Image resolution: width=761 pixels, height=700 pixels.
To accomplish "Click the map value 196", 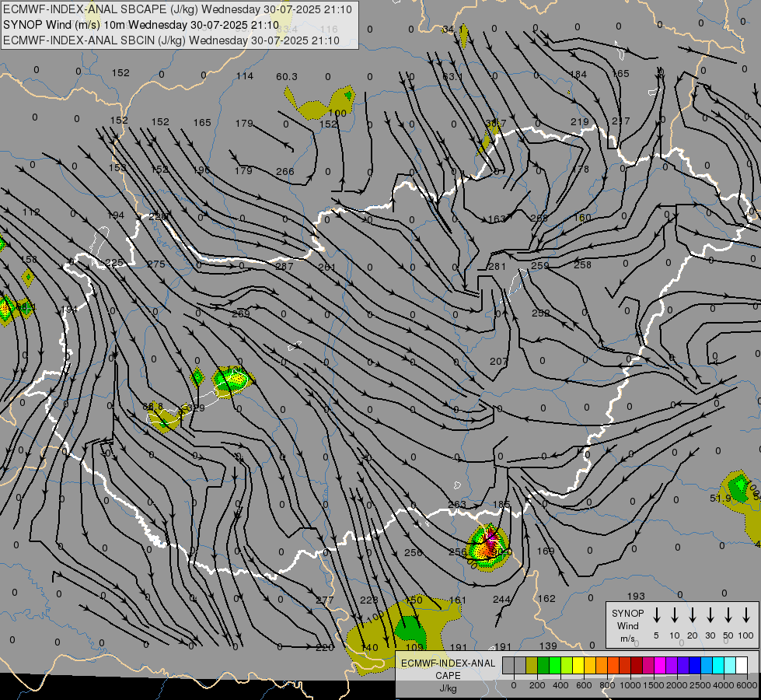I will pos(201,170).
